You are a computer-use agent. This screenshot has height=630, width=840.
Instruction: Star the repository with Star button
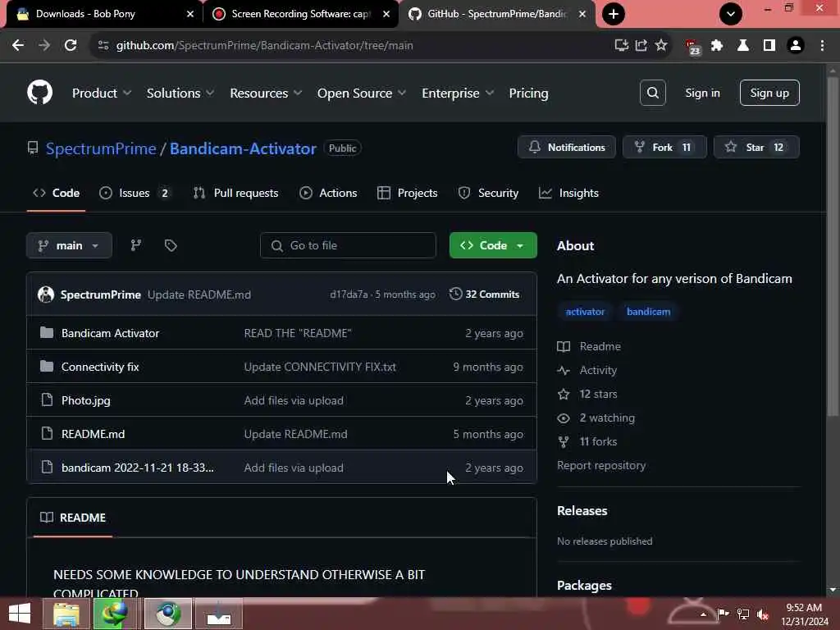click(x=756, y=147)
